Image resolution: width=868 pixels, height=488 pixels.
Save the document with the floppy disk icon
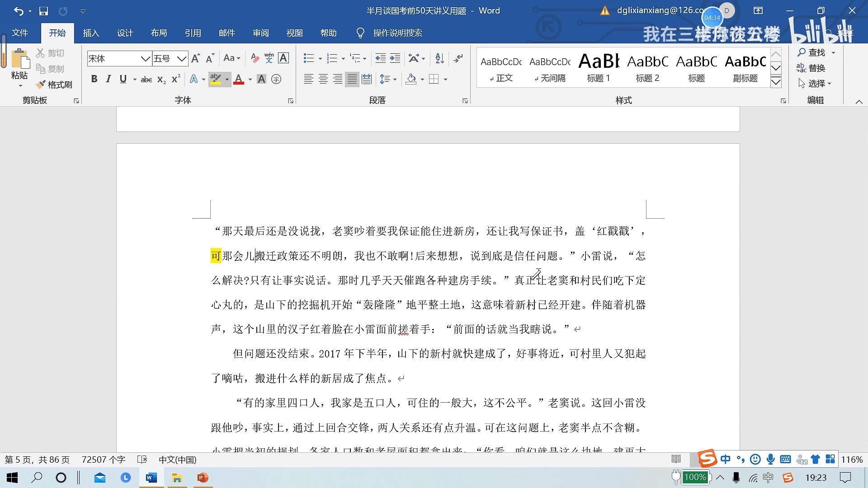pos(43,11)
